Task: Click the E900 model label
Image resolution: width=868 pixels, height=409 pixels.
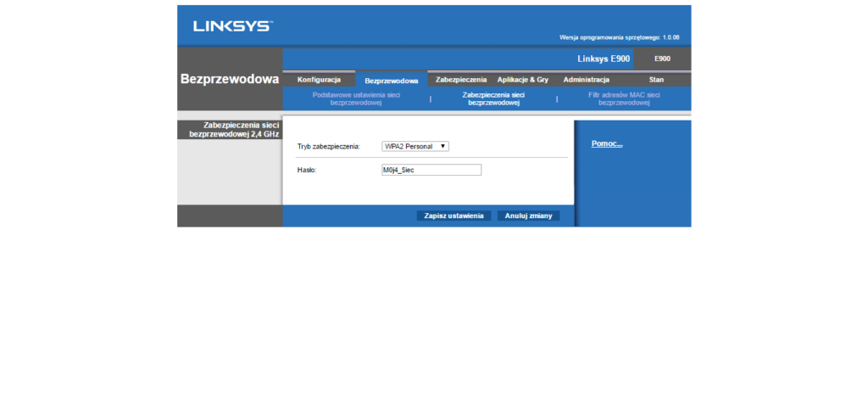Action: (x=662, y=59)
